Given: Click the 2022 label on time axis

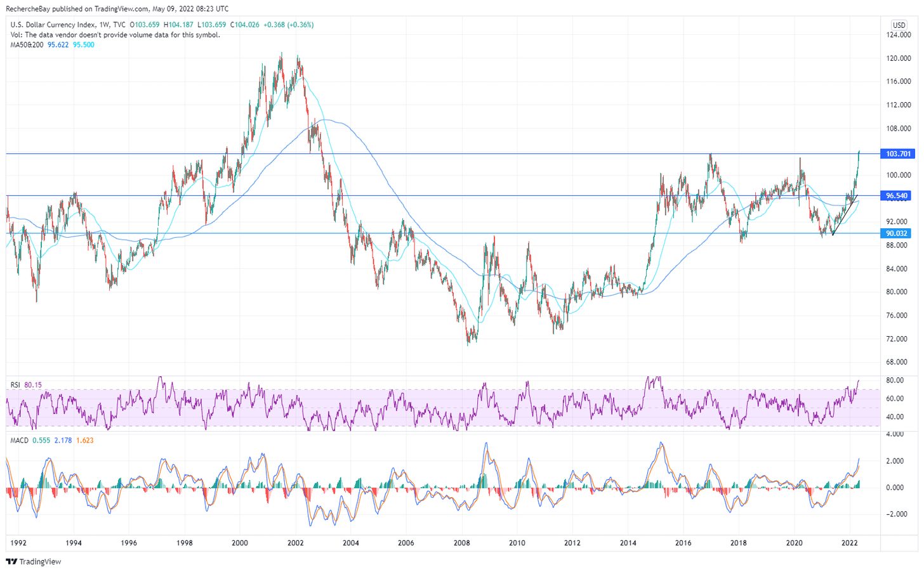Looking at the screenshot, I should (849, 543).
